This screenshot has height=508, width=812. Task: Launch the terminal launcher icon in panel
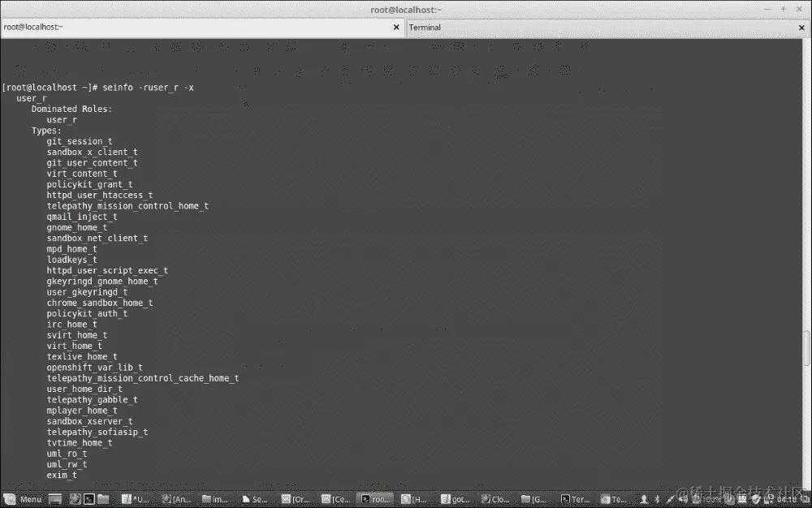(x=89, y=499)
